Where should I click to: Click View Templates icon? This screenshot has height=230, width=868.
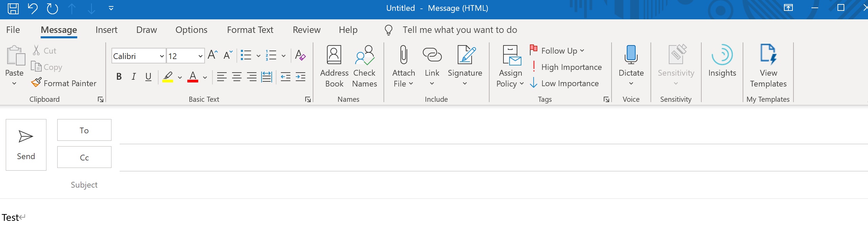click(768, 54)
